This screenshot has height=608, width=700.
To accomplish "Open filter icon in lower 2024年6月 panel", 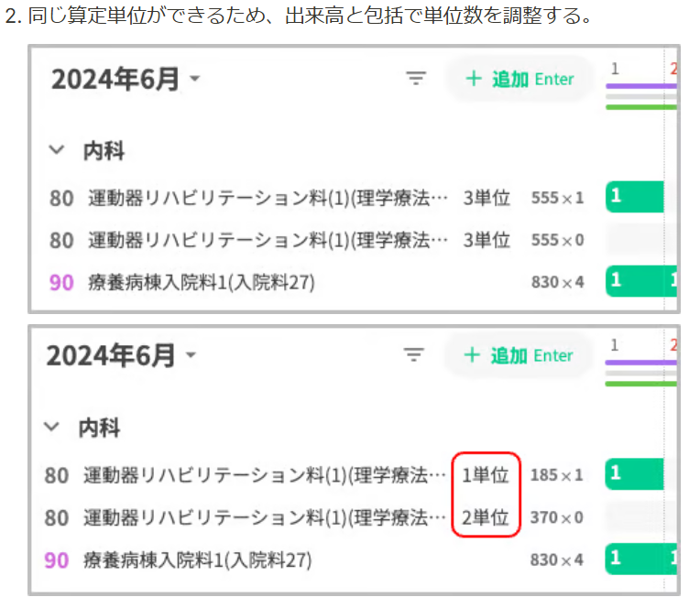I will pyautogui.click(x=414, y=355).
